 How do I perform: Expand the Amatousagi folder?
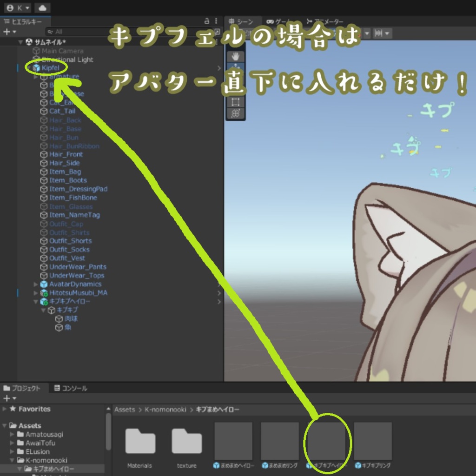[12, 435]
